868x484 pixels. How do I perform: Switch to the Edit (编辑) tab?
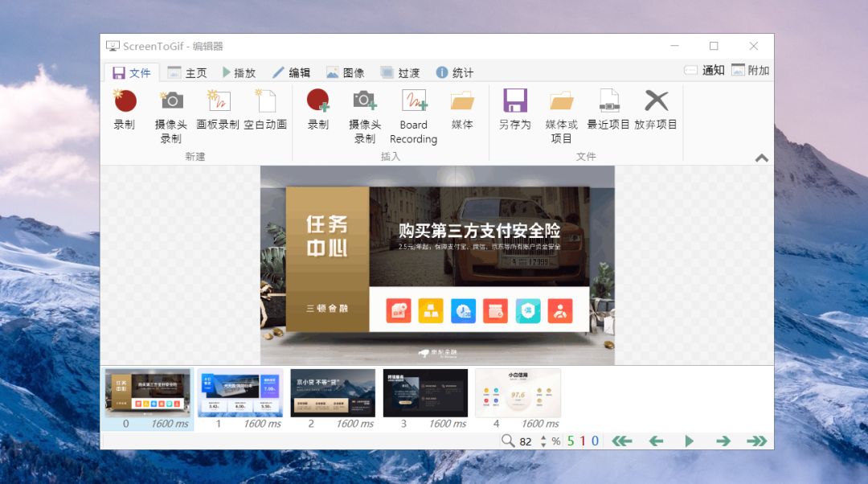[x=292, y=72]
